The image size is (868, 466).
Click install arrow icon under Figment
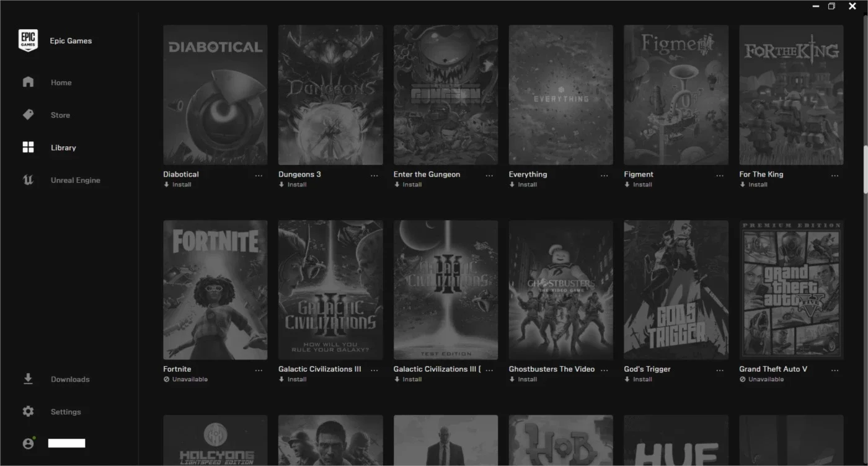627,185
